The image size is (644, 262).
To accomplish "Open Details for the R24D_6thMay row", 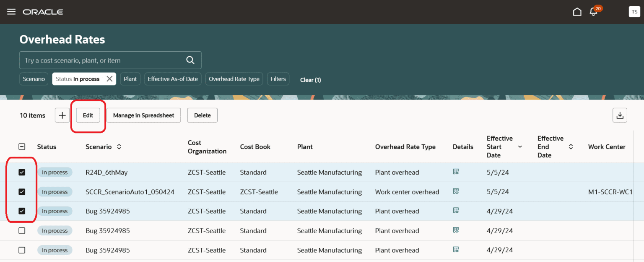I will point(456,172).
